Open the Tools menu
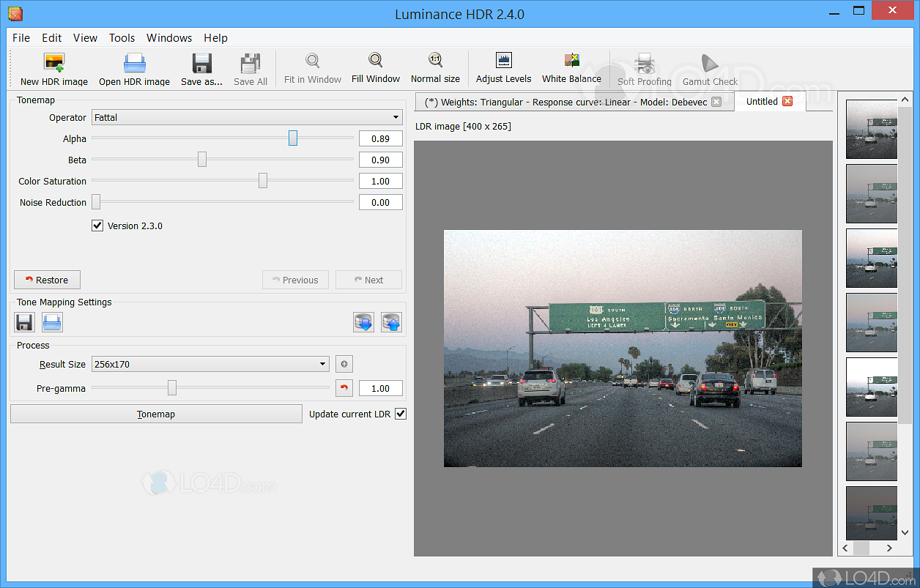Viewport: 920px width, 588px height. coord(122,38)
